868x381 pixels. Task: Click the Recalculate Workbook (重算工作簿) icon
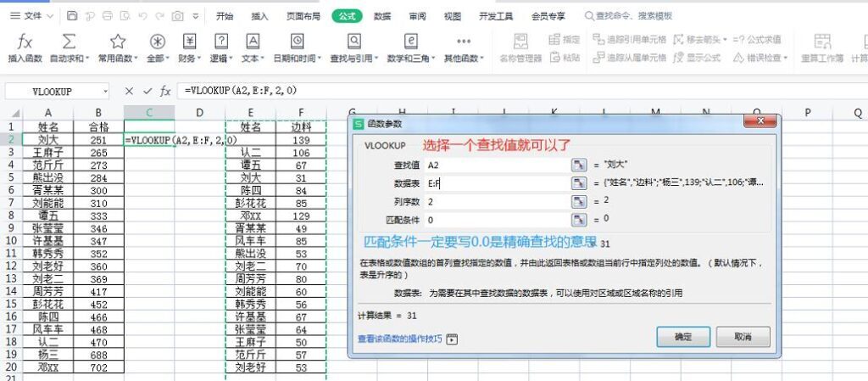point(822,42)
